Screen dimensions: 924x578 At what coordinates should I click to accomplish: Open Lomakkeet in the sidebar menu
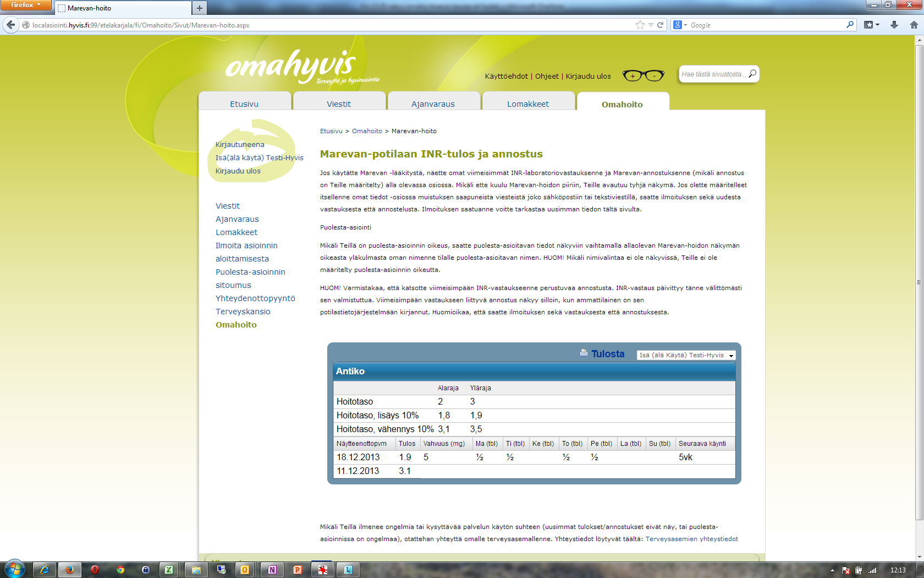(237, 232)
